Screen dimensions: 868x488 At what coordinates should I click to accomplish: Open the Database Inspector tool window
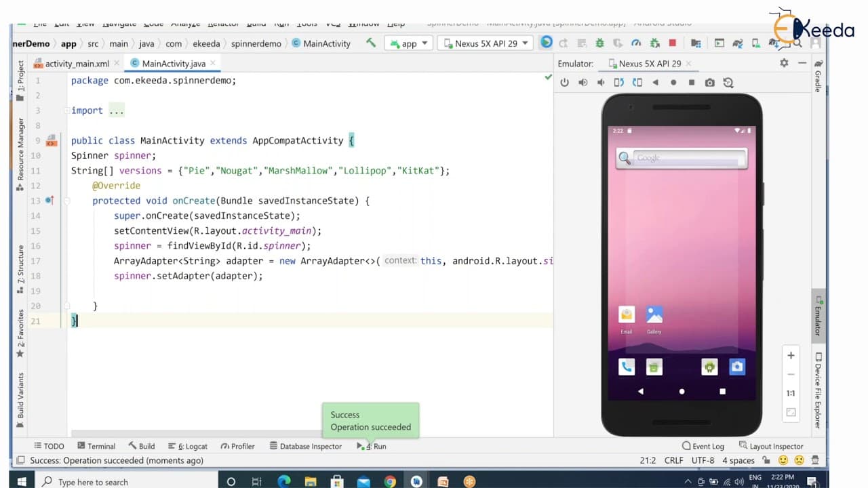(305, 446)
